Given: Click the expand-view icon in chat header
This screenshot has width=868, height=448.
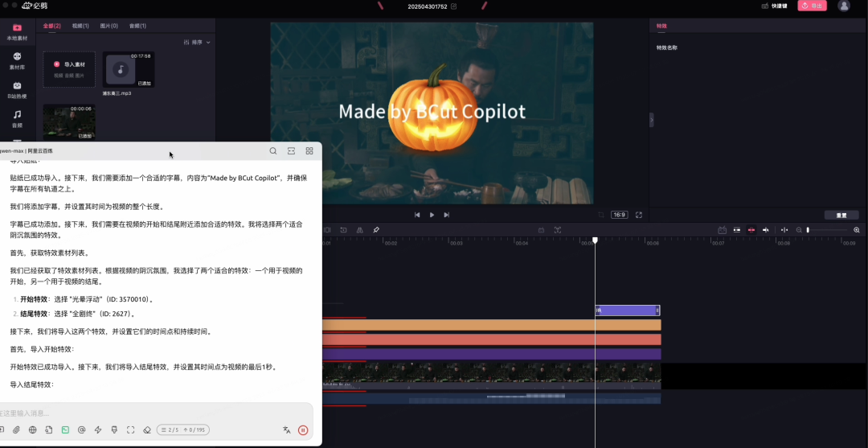Looking at the screenshot, I should [291, 150].
